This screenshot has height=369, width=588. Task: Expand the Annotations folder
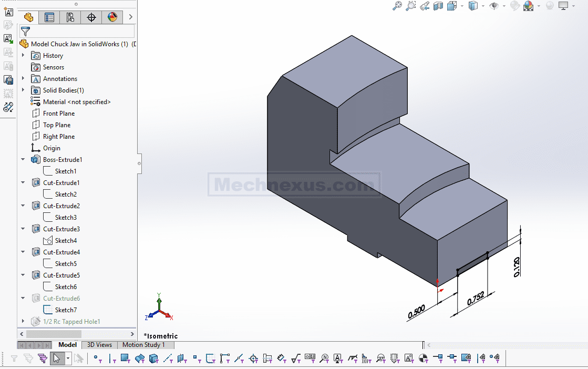(x=23, y=79)
